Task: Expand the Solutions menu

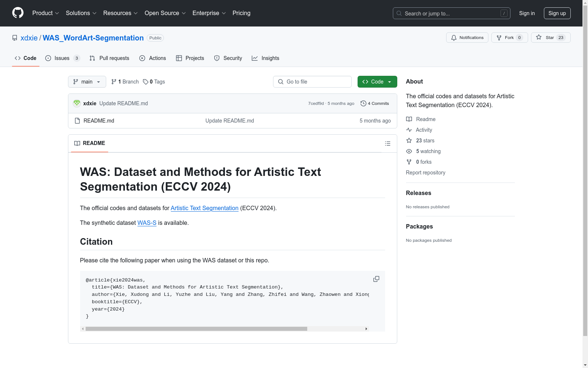Action: click(81, 13)
